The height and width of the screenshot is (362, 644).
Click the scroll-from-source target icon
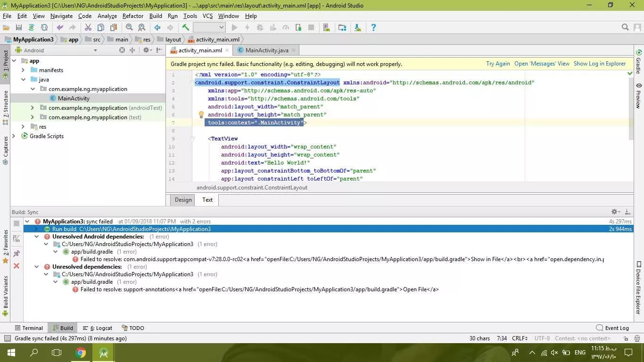(122, 50)
